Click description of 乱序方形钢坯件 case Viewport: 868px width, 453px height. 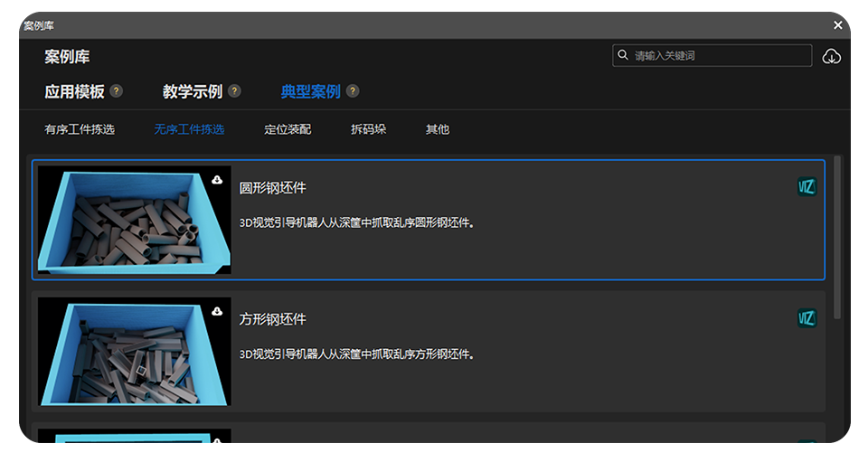point(356,354)
